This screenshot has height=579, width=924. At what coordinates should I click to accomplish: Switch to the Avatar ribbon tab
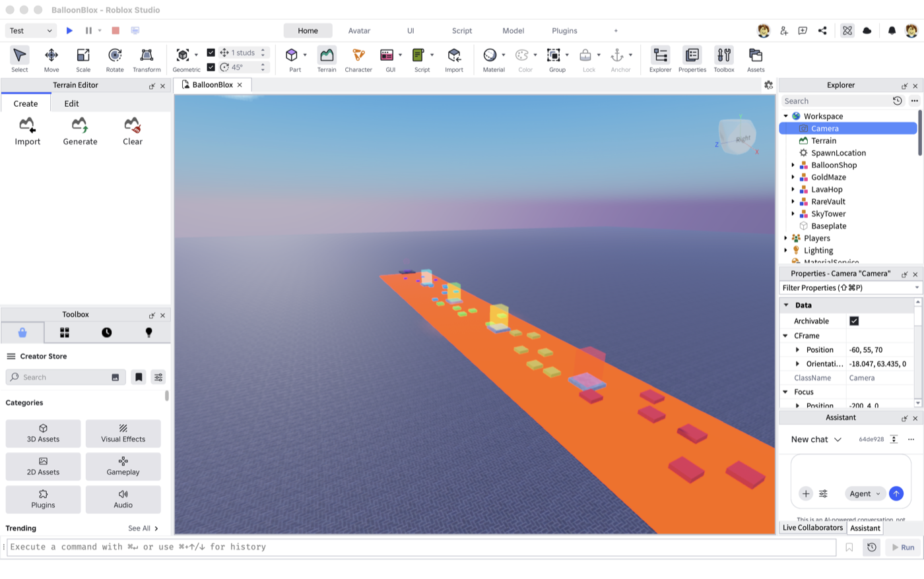pyautogui.click(x=359, y=31)
